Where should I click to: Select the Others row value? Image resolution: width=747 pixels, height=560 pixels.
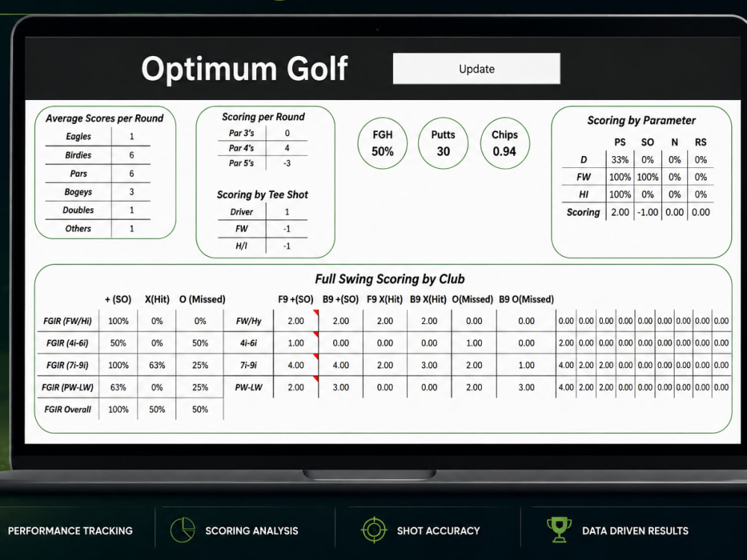pos(131,228)
